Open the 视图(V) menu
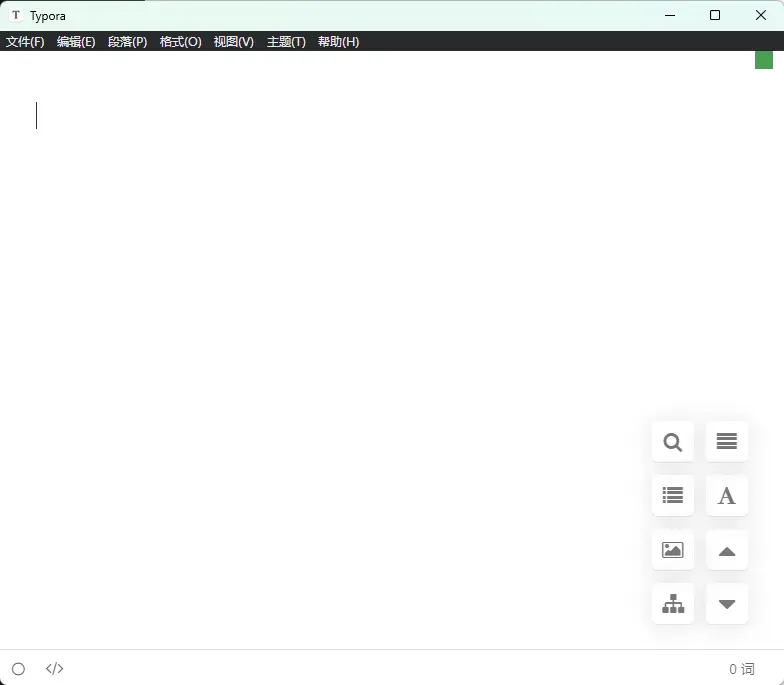 234,42
